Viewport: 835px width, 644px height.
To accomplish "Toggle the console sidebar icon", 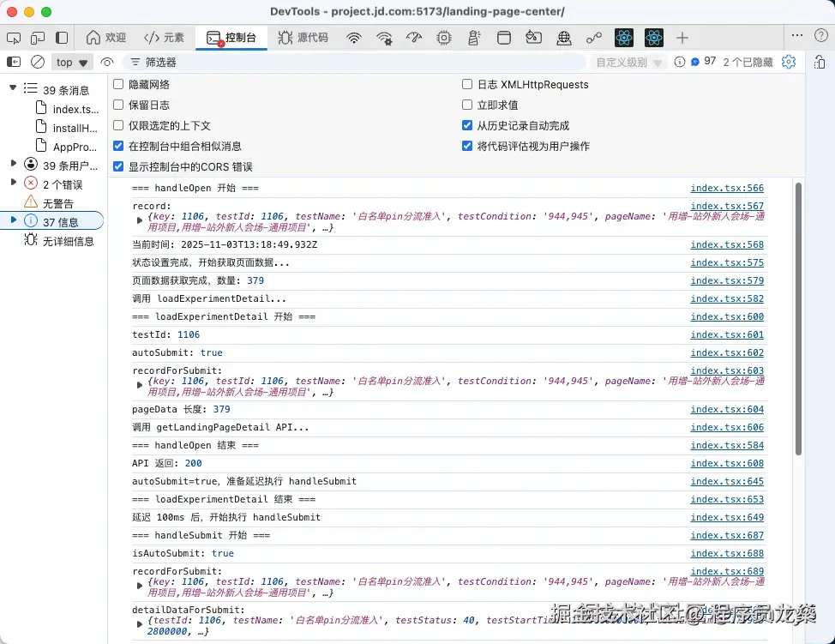I will coord(14,63).
